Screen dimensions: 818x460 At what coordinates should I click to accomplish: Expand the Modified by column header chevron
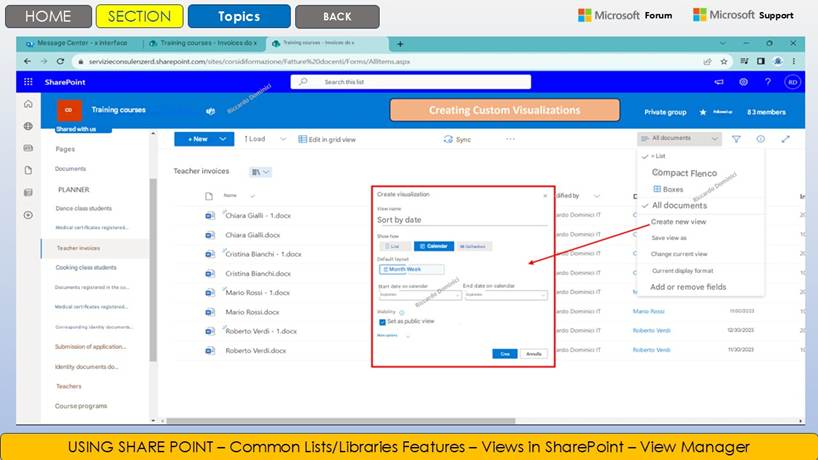[x=597, y=196]
